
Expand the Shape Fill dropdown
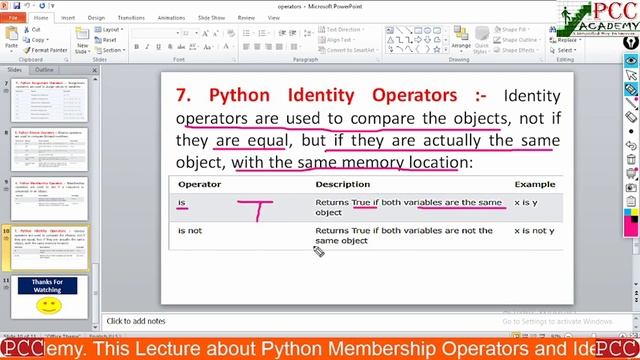511,29
